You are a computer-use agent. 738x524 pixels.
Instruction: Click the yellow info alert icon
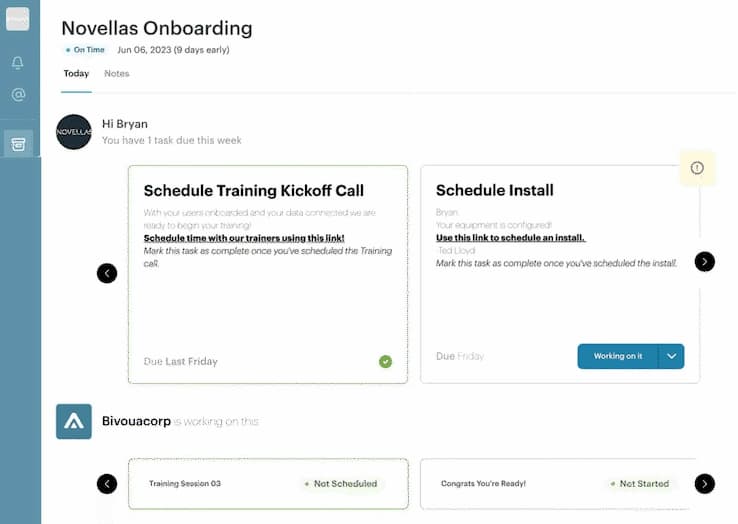coord(697,168)
